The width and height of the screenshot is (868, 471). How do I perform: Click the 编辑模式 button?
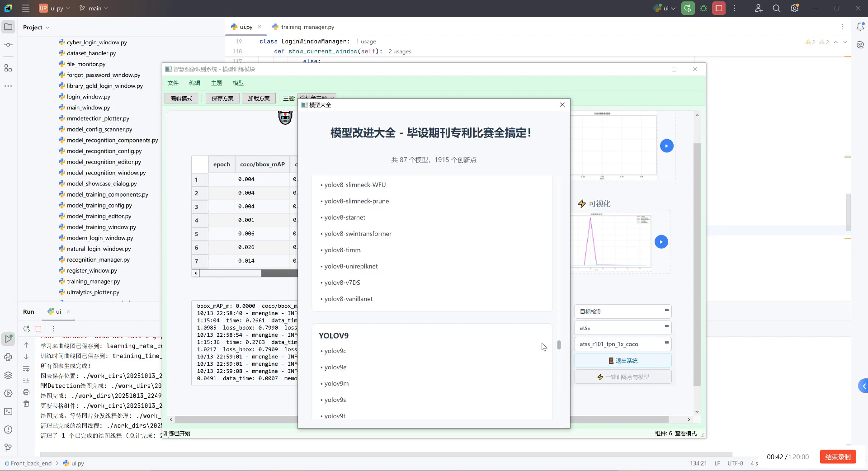coord(181,98)
